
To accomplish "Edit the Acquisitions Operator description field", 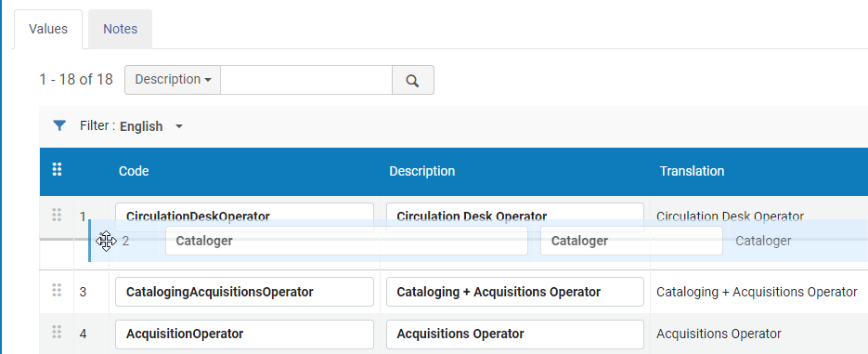I will (515, 334).
